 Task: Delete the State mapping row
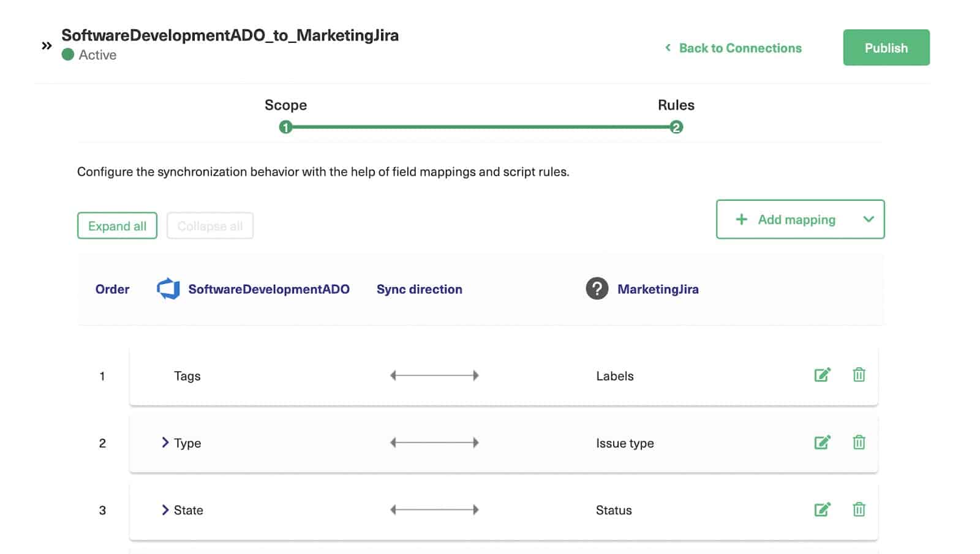pyautogui.click(x=859, y=509)
